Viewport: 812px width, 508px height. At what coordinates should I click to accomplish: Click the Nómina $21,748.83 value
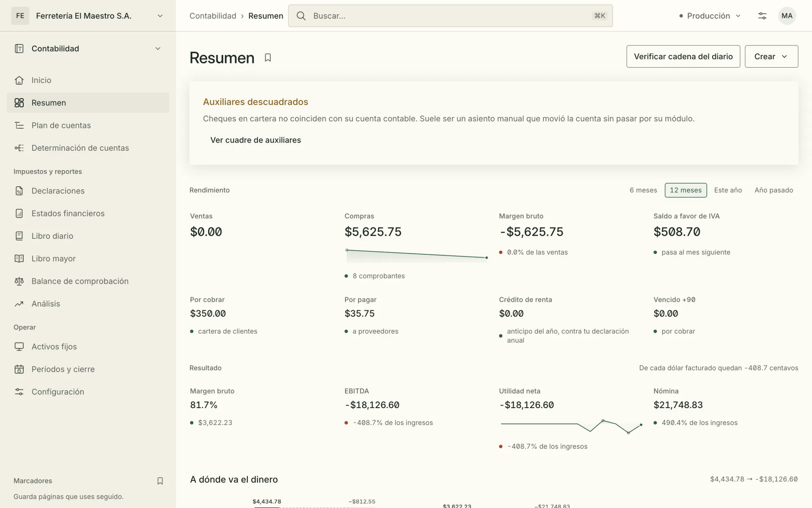[x=678, y=405]
